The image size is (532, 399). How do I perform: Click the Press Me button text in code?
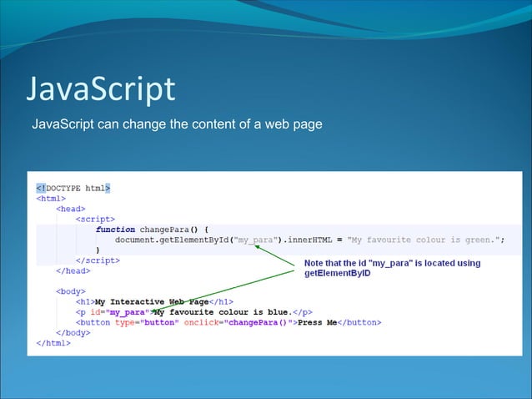tap(317, 322)
